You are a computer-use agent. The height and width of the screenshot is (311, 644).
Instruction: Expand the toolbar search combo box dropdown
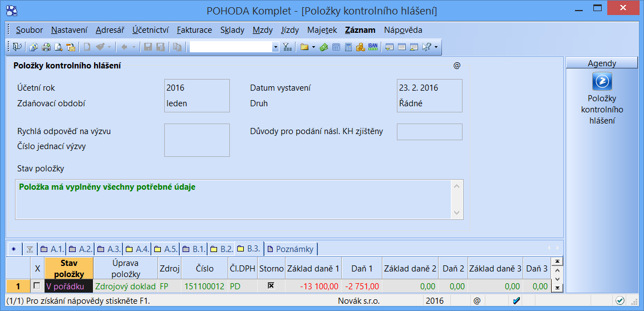click(276, 47)
